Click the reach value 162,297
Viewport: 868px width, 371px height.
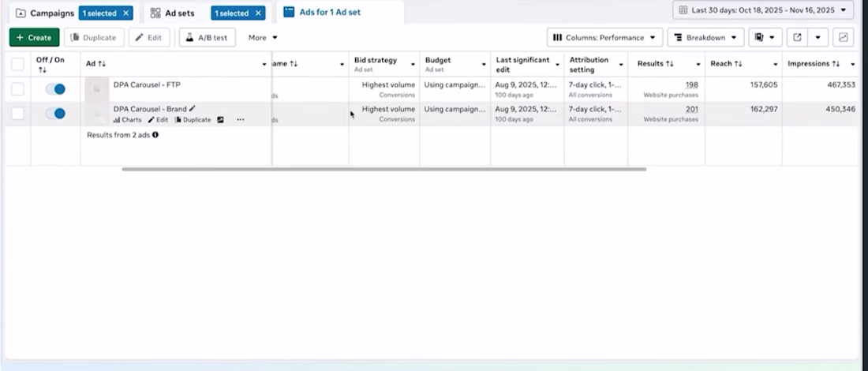coord(764,109)
